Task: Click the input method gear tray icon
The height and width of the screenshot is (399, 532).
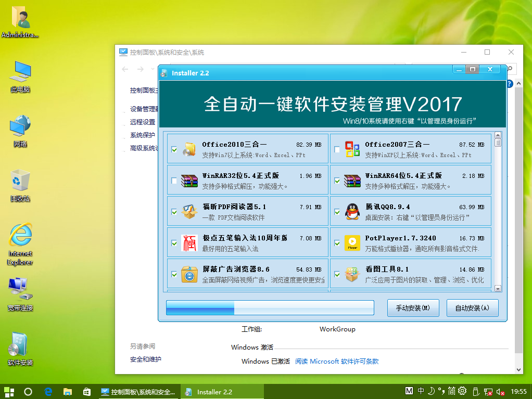Action: (462, 391)
